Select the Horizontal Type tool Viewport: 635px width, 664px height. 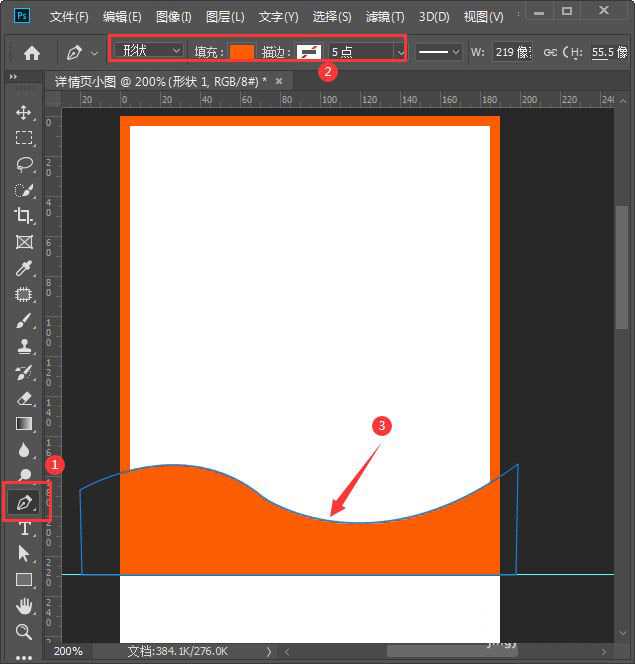[x=24, y=528]
